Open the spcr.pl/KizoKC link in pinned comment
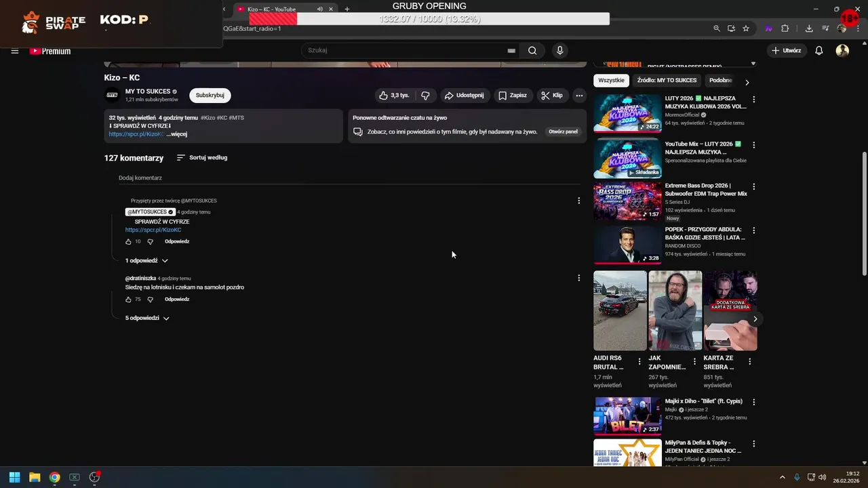 pyautogui.click(x=153, y=230)
